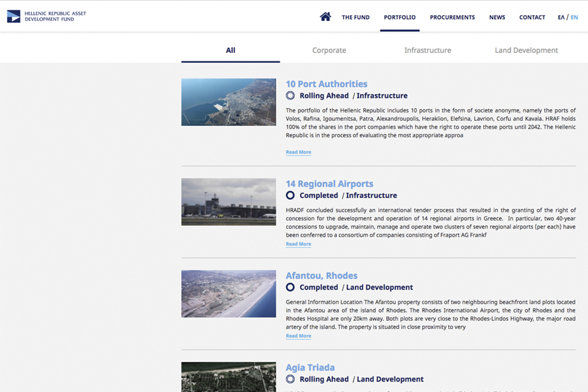Select the Corporate filter tab

329,50
